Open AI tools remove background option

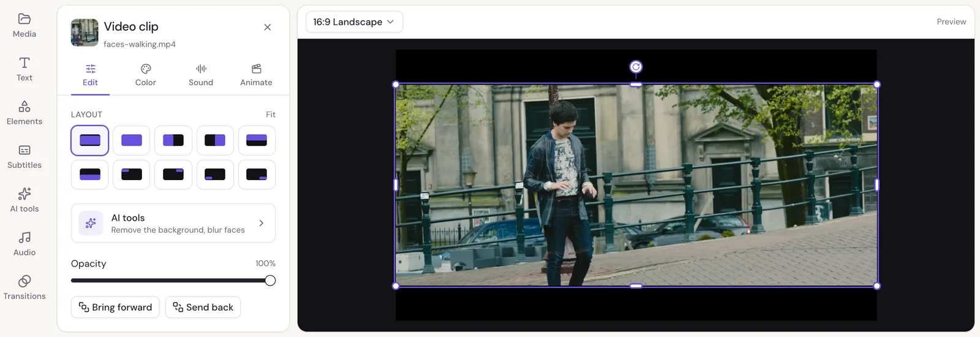tap(173, 223)
